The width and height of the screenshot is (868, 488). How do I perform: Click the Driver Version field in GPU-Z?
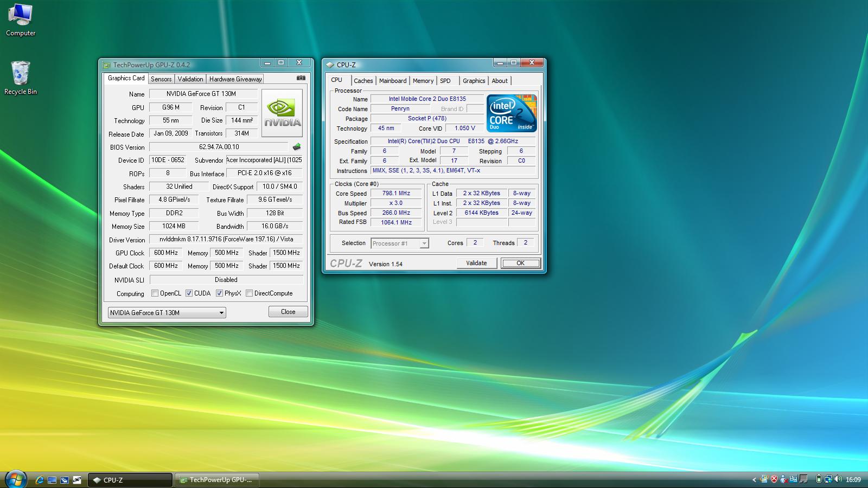tap(226, 239)
